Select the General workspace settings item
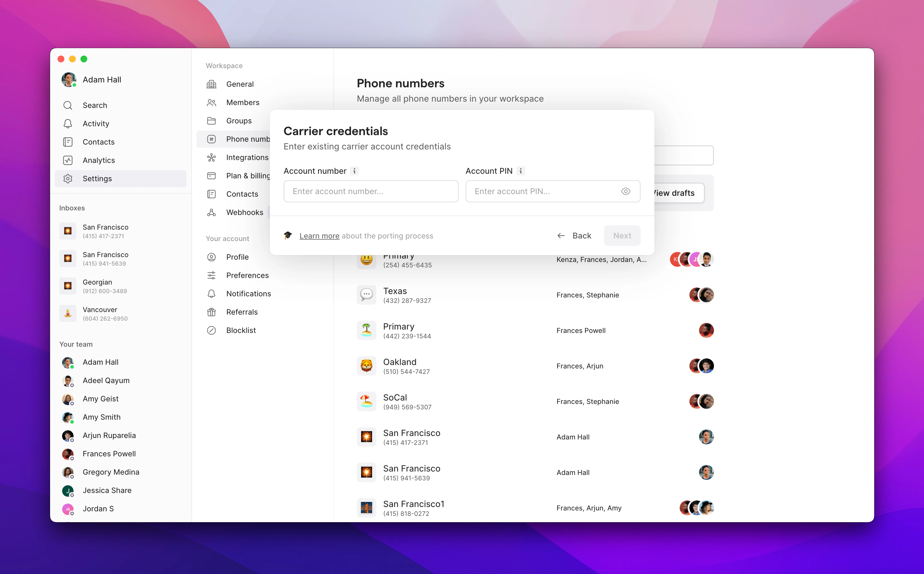Viewport: 924px width, 574px height. click(x=240, y=84)
